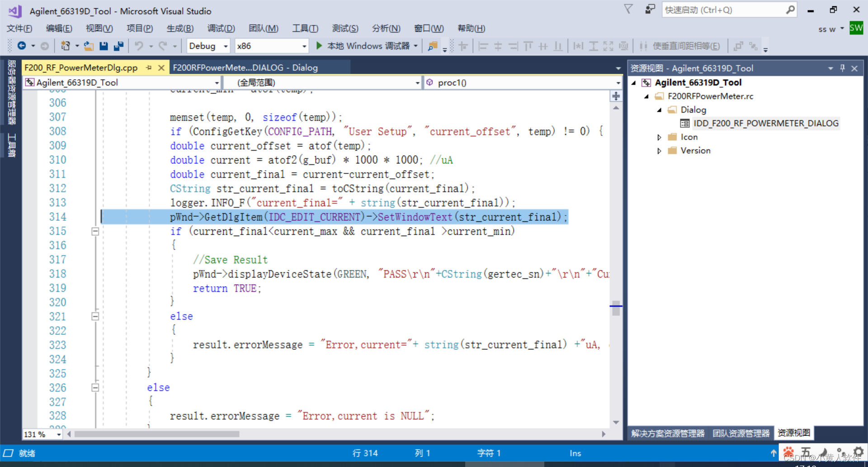Click the Navigate Backward arrow icon
Screen dimensions: 868x467
(21, 46)
